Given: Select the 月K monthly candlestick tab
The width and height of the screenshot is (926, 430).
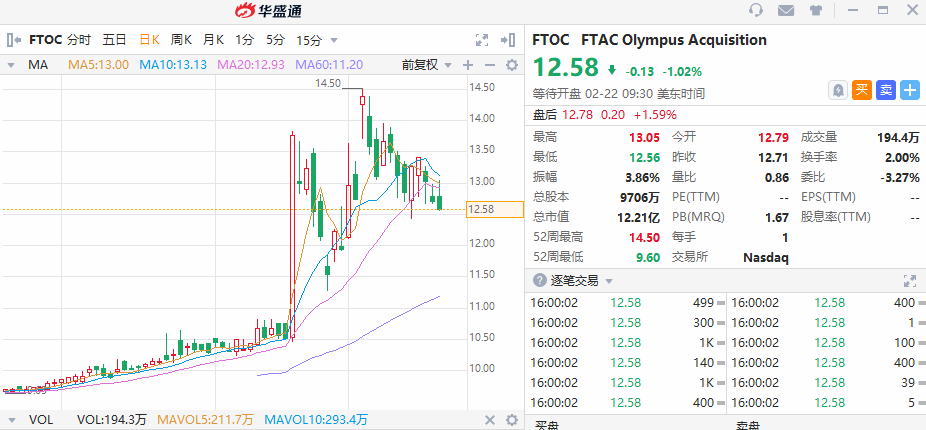Looking at the screenshot, I should (x=213, y=40).
